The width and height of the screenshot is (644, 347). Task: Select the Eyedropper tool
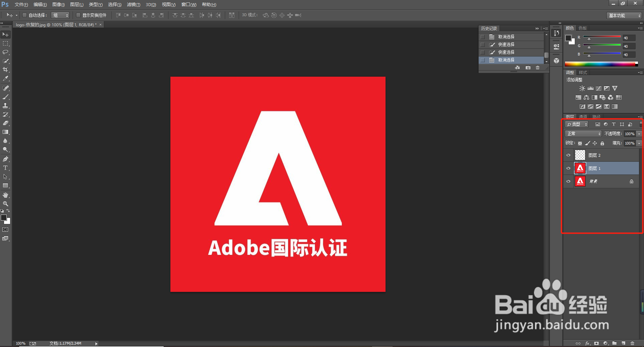point(5,78)
